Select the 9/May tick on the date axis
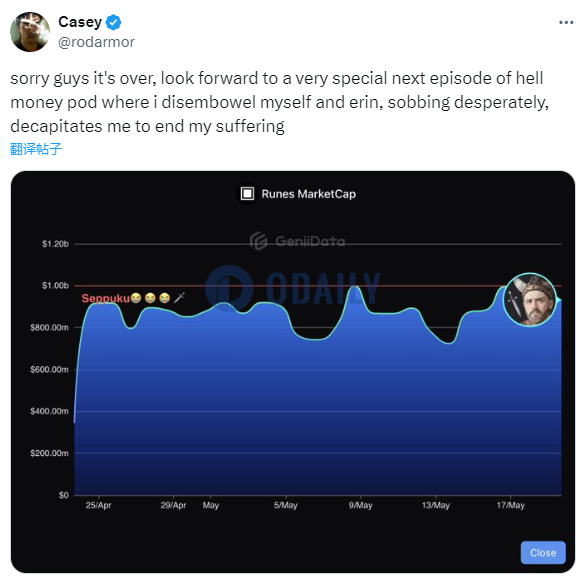 (x=361, y=506)
